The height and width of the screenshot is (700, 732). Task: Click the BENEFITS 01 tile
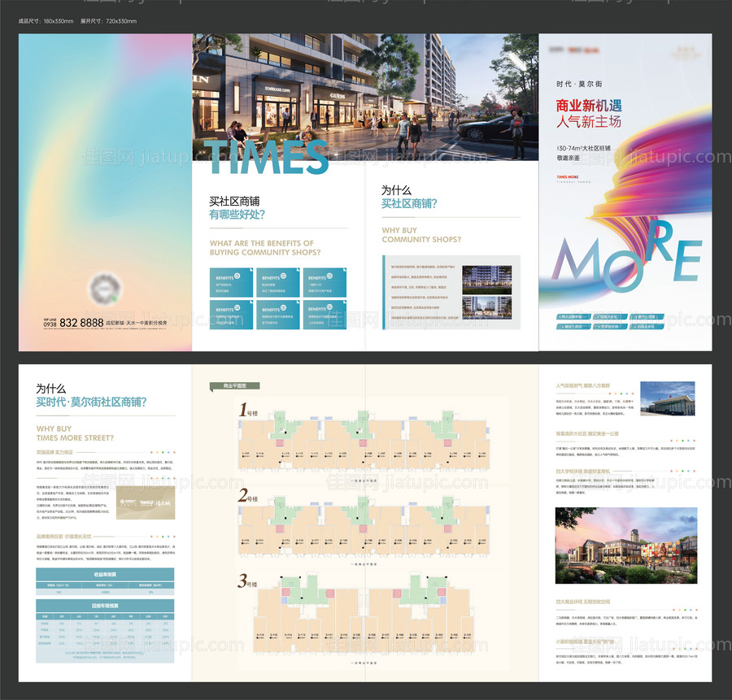coord(230,283)
